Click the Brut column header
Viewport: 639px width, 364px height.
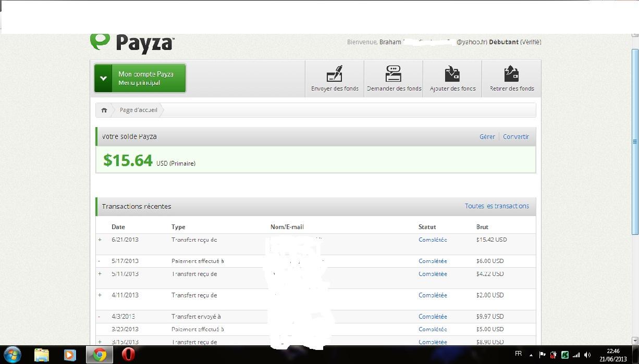[483, 227]
